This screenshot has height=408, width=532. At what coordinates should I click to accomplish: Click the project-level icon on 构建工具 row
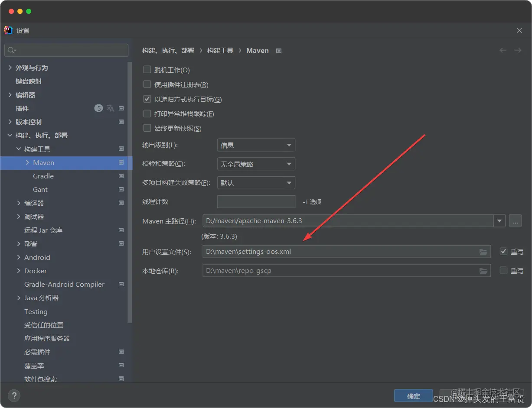[121, 149]
